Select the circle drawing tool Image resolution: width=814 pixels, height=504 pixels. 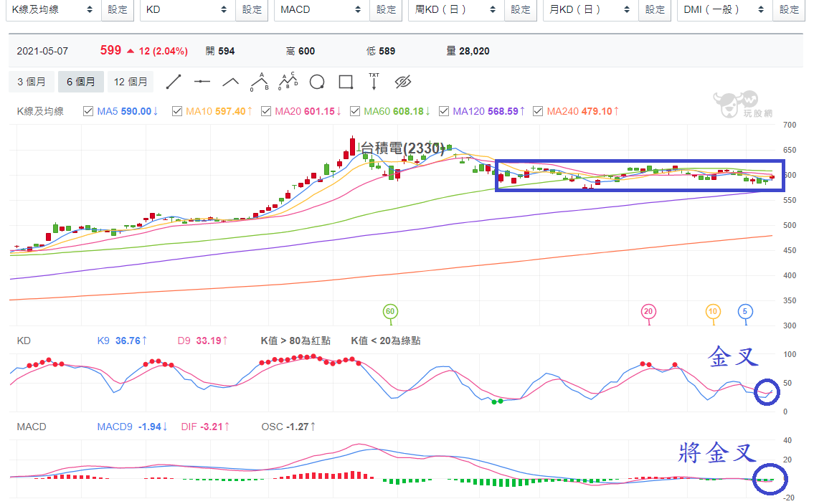point(317,82)
